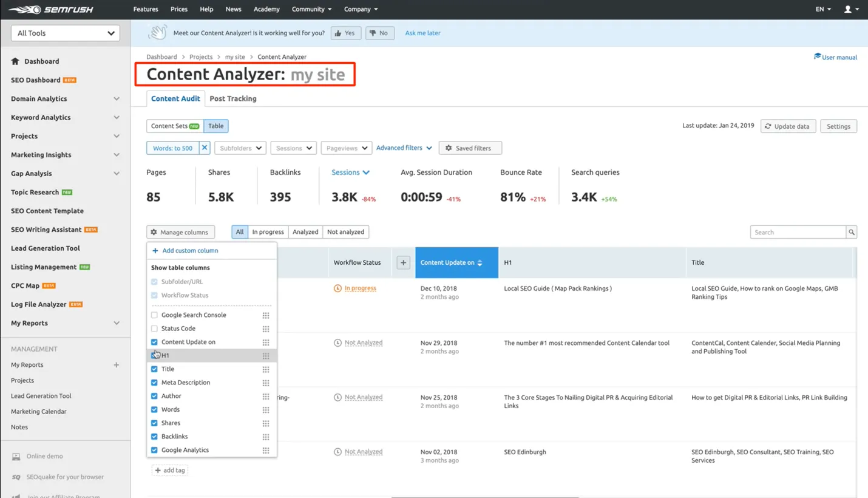Show only Not analyzed pages
This screenshot has height=498, width=868.
[346, 232]
